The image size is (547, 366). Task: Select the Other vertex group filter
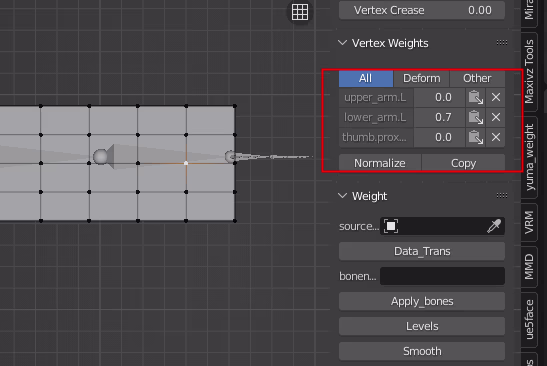coord(477,78)
